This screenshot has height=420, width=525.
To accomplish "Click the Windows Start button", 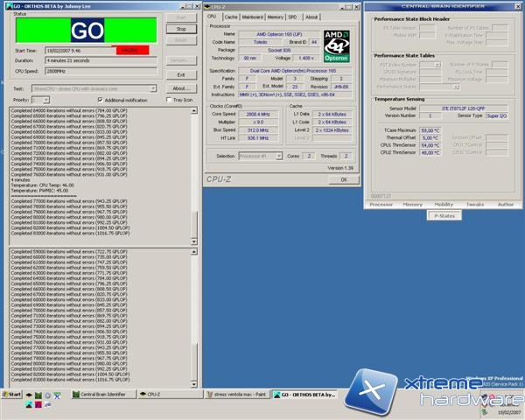I will (12, 395).
